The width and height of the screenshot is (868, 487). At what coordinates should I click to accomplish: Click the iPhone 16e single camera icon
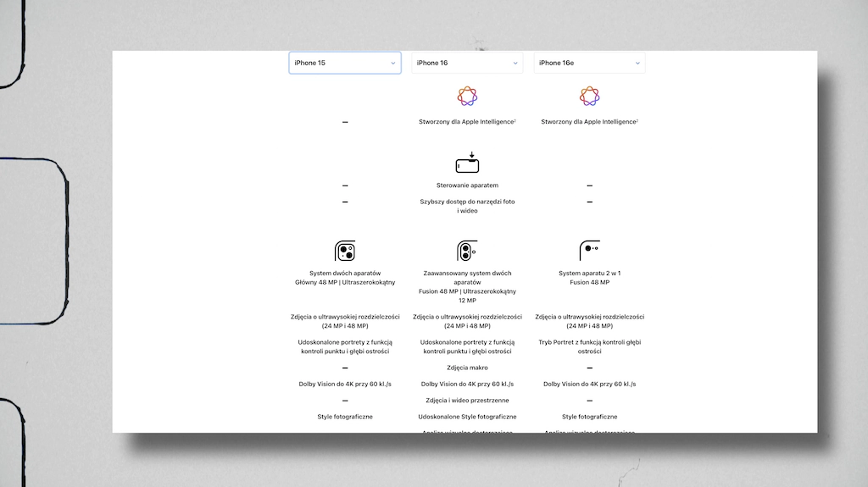coord(590,251)
